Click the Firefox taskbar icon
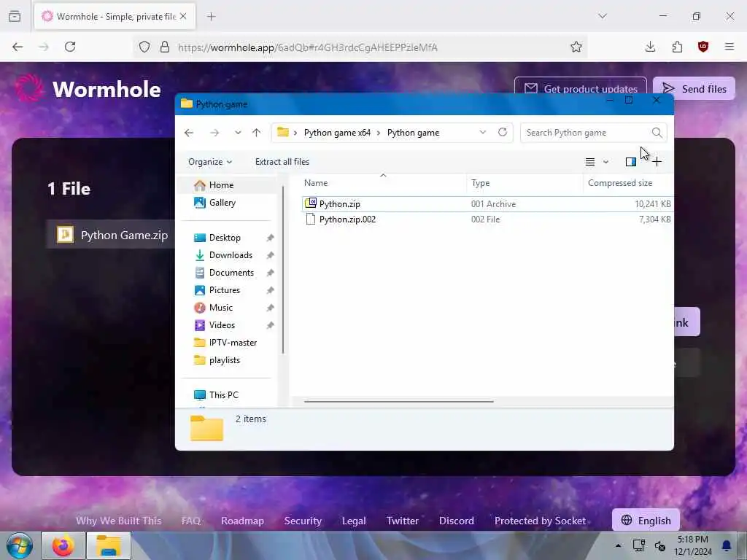Image resolution: width=747 pixels, height=560 pixels. (63, 545)
